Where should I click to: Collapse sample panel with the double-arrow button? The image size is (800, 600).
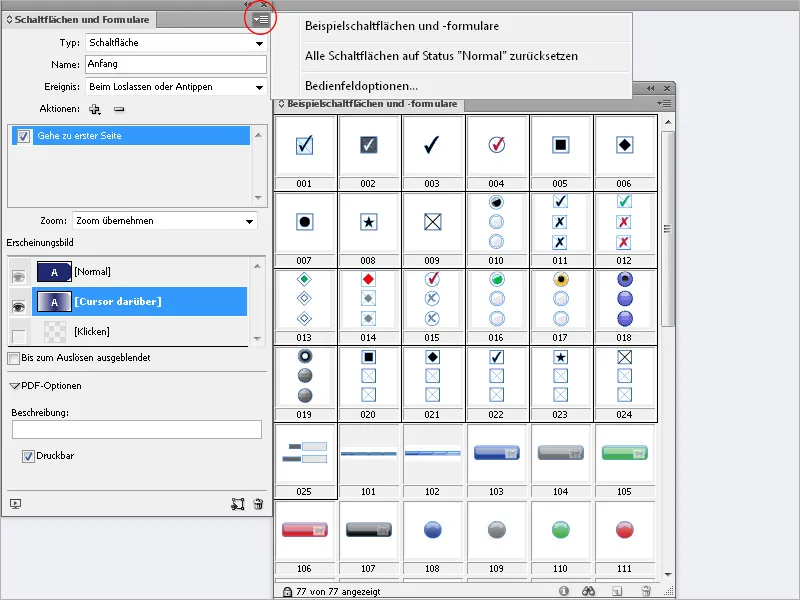pyautogui.click(x=651, y=89)
